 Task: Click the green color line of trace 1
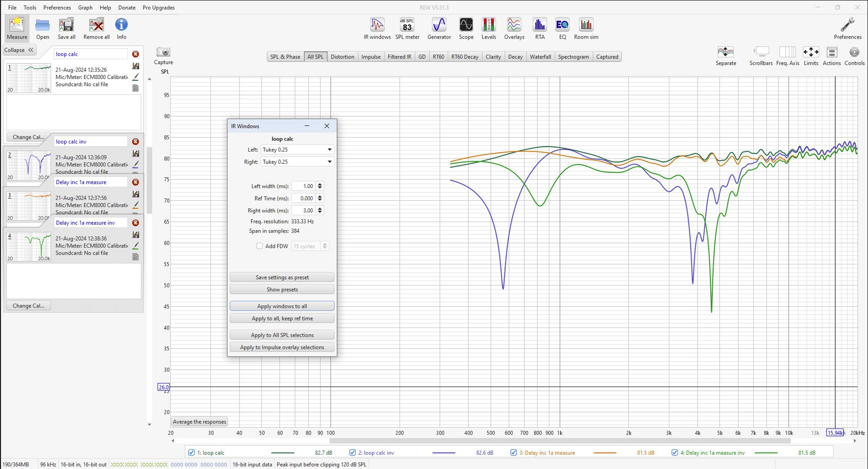tap(283, 453)
